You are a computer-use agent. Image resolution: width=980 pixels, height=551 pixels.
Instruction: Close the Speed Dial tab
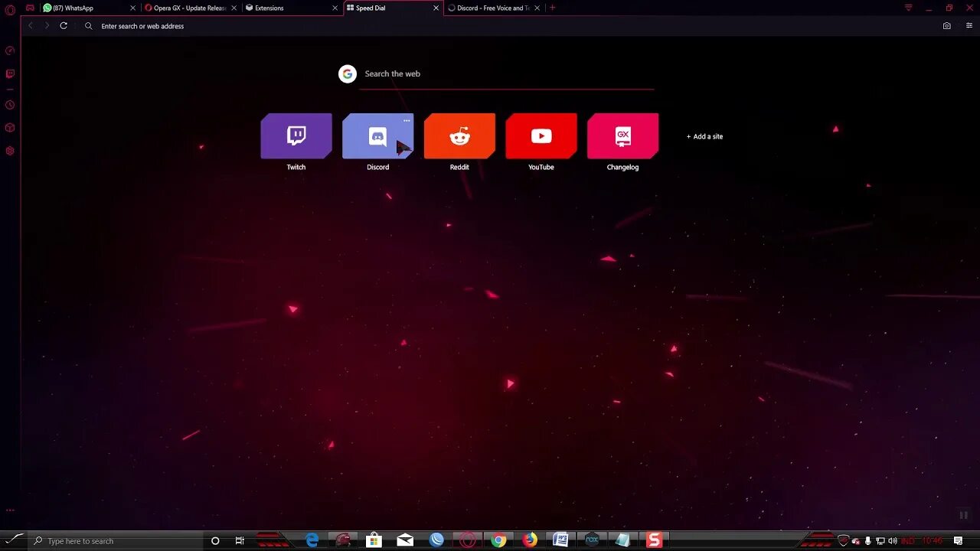(x=436, y=8)
